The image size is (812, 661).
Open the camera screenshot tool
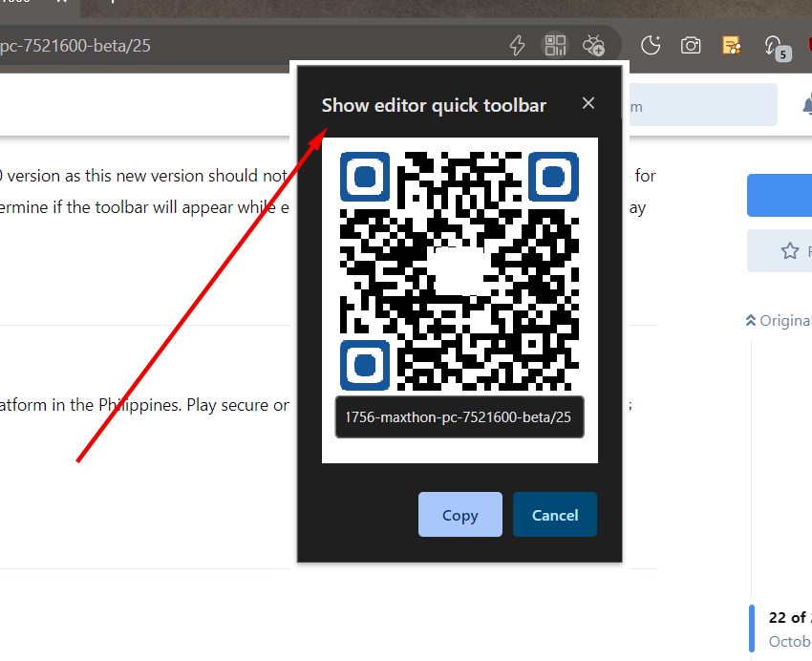tap(691, 45)
